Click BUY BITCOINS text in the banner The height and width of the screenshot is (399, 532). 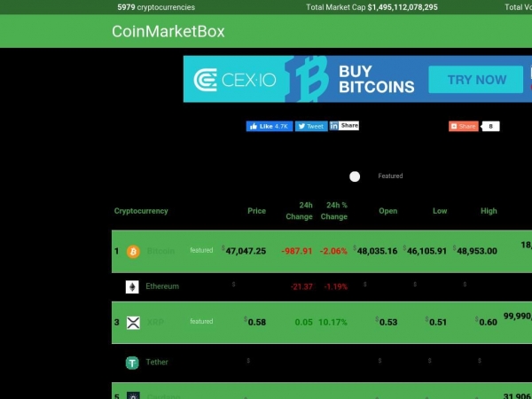pyautogui.click(x=376, y=80)
